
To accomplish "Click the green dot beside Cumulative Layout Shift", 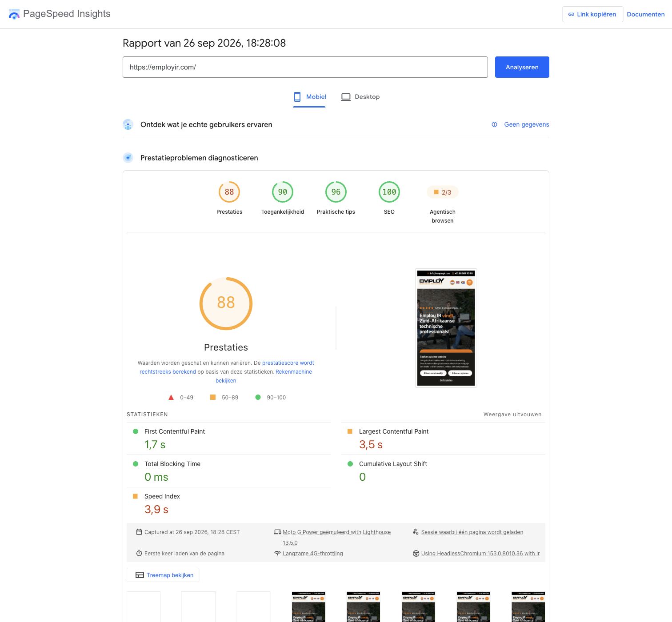I will (350, 464).
